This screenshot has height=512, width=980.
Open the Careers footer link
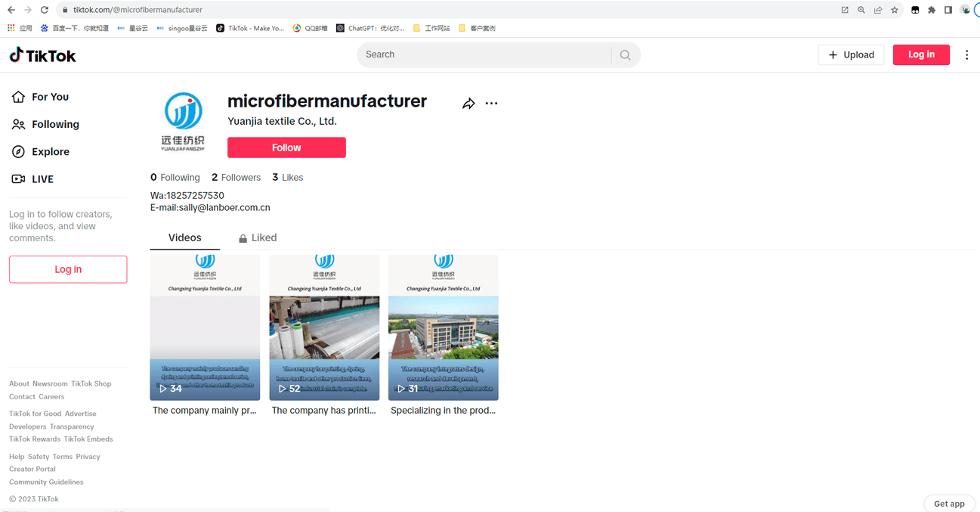(51, 397)
